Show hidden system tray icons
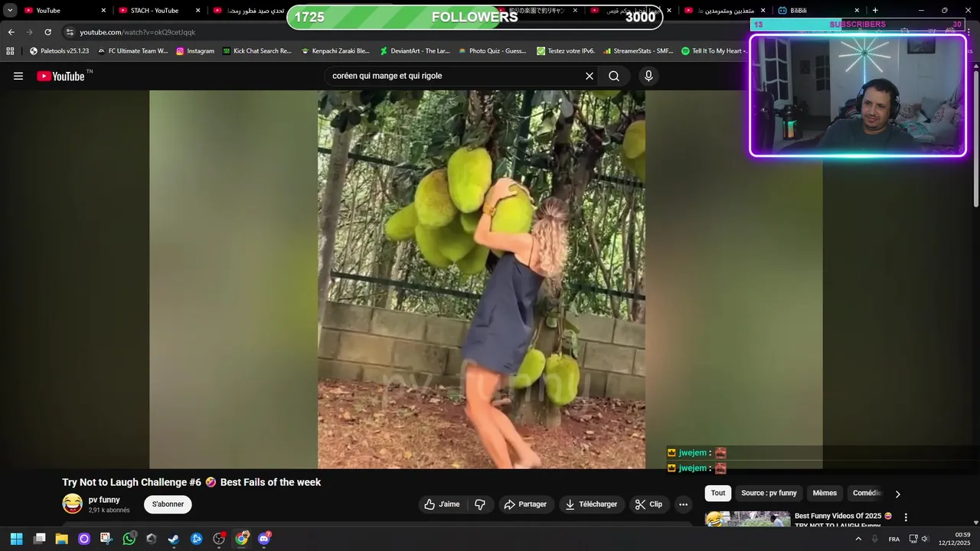 coord(858,539)
